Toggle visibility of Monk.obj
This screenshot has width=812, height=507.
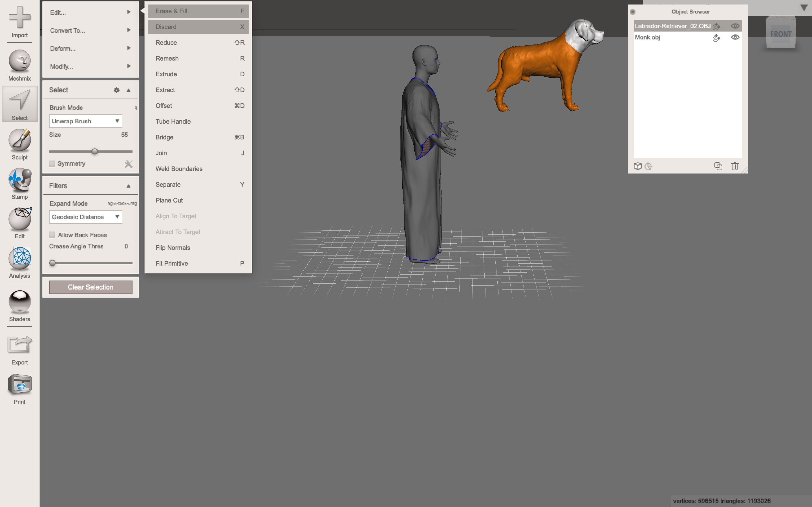click(x=734, y=37)
